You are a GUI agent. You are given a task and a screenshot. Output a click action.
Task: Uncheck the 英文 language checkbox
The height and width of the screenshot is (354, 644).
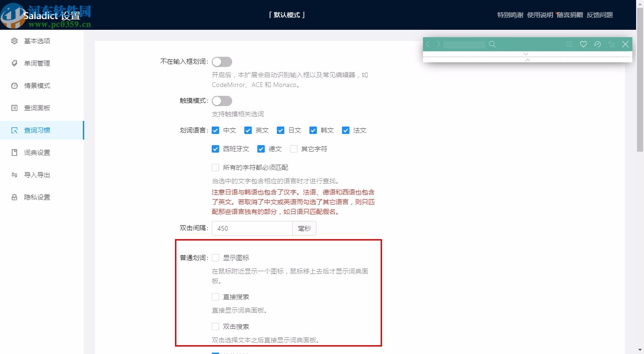[x=248, y=130]
